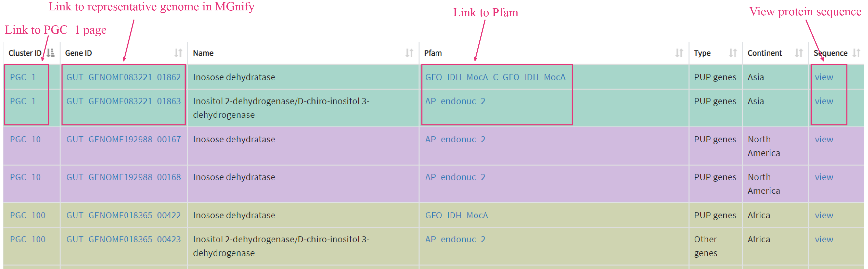Open the PGC_1 cluster link in first row
This screenshot has width=868, height=269.
23,77
